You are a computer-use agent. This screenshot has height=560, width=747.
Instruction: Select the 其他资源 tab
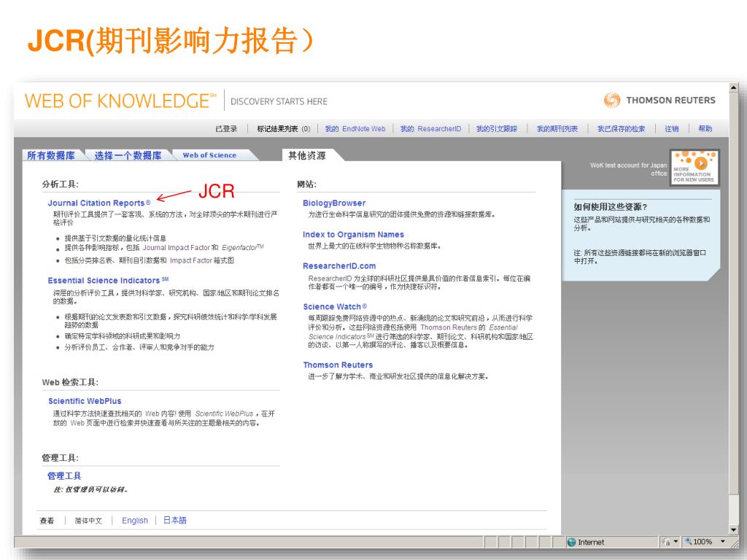click(x=307, y=155)
